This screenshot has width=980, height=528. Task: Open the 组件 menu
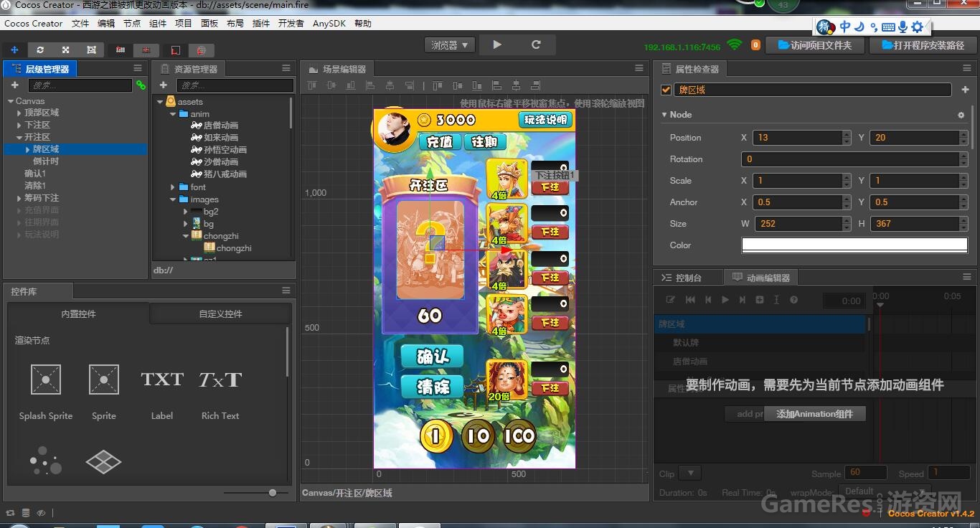(x=158, y=23)
